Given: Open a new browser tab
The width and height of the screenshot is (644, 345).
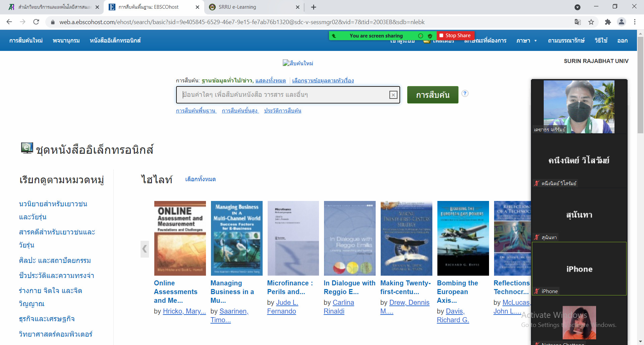Looking at the screenshot, I should point(314,7).
